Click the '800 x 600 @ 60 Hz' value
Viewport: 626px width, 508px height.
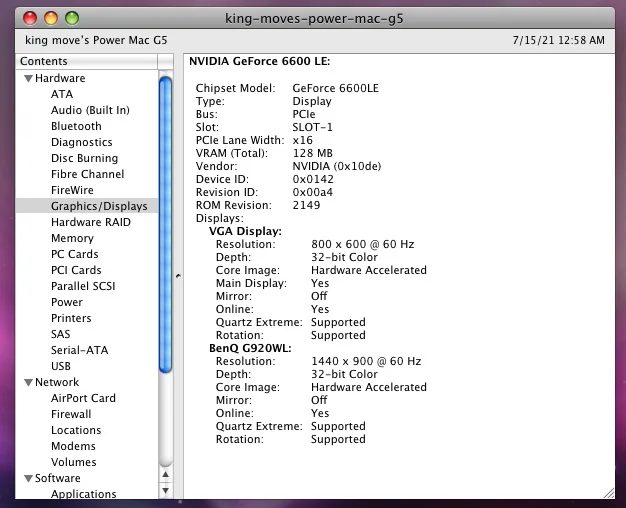coord(363,244)
